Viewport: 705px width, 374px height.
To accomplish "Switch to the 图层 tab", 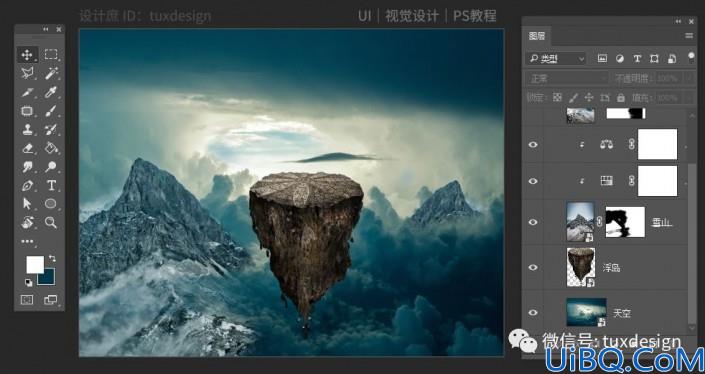I will coord(536,36).
